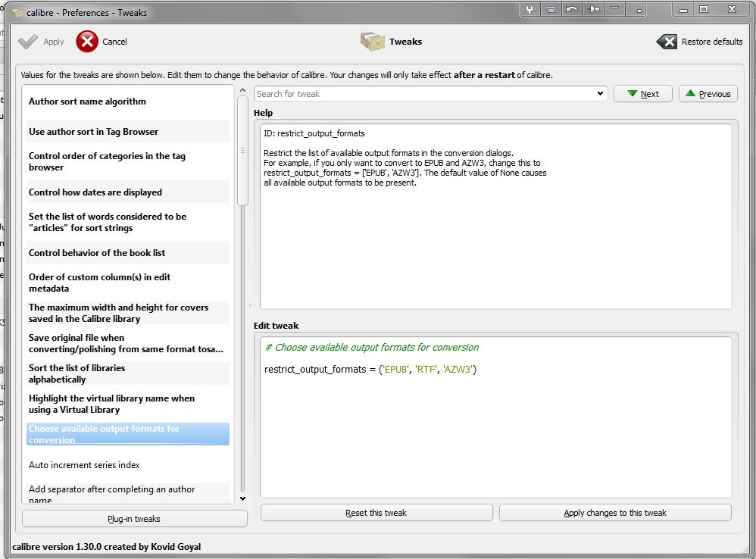Click the wrench icon in the title bar

530,9
